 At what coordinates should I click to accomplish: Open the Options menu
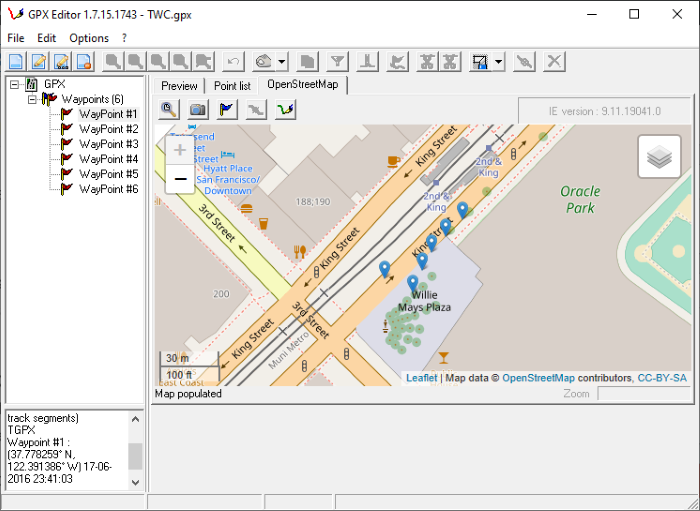click(89, 38)
